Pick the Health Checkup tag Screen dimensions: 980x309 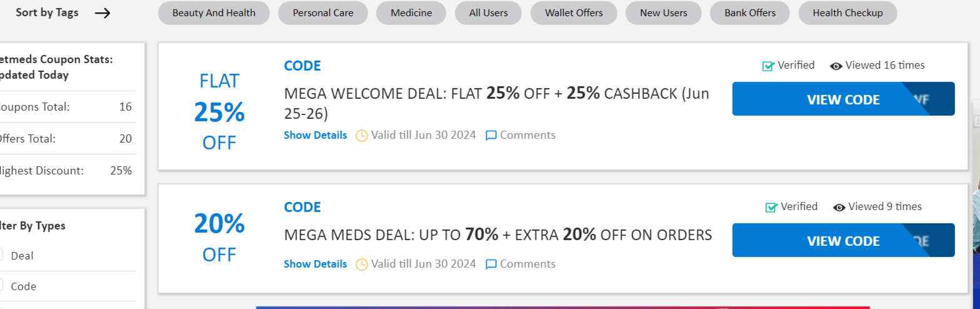coord(847,13)
